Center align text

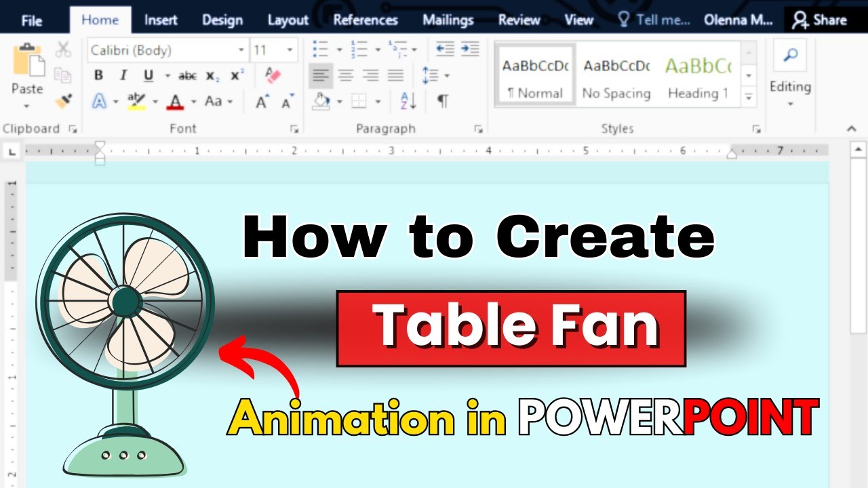pyautogui.click(x=346, y=75)
